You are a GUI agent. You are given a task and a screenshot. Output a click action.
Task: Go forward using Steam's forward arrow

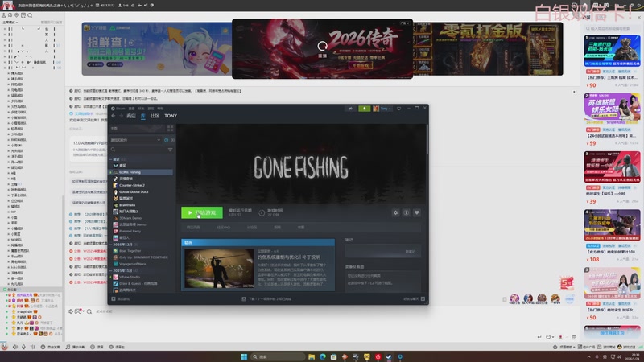point(122,116)
